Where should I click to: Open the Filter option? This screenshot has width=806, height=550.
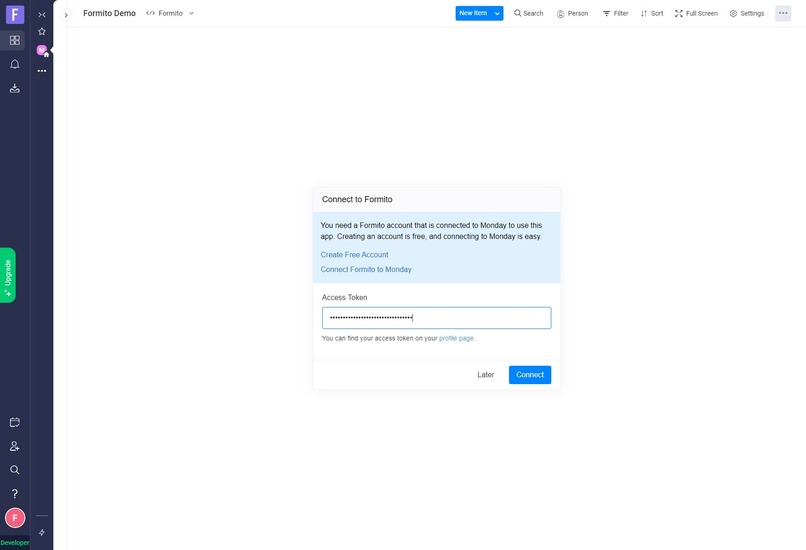coord(615,13)
